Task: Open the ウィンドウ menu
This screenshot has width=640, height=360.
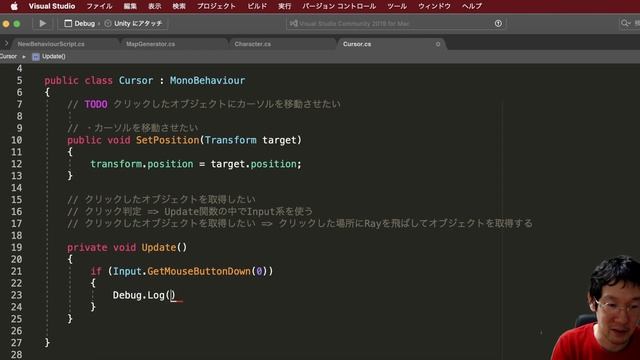Action: click(434, 6)
